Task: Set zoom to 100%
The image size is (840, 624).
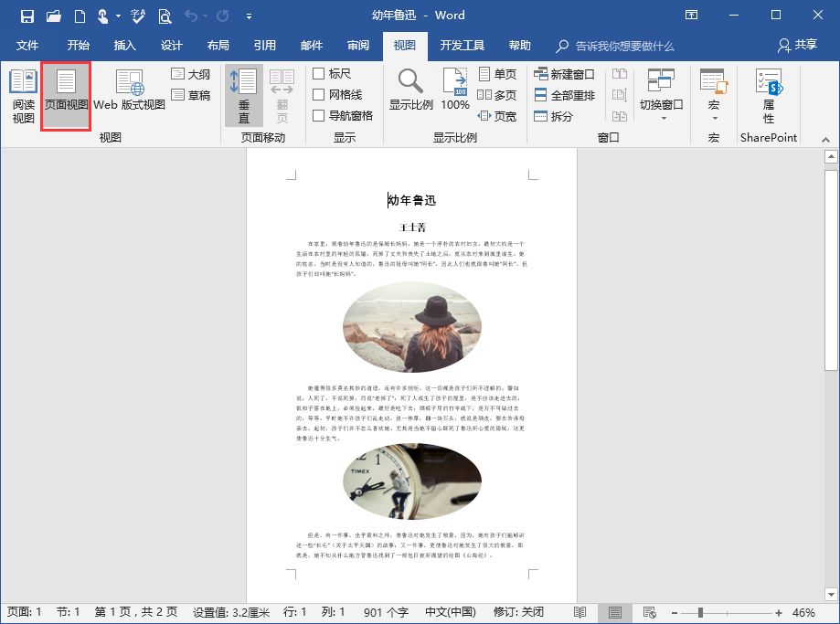Action: 455,90
